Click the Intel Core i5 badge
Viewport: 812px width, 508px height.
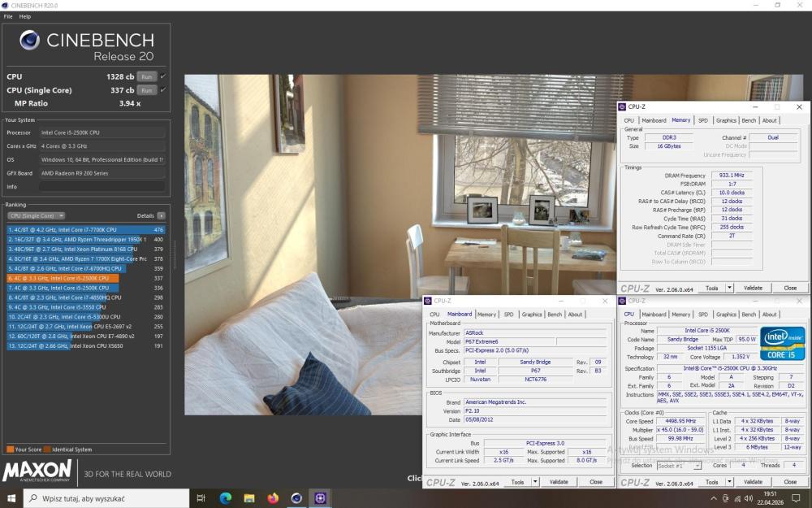(783, 343)
